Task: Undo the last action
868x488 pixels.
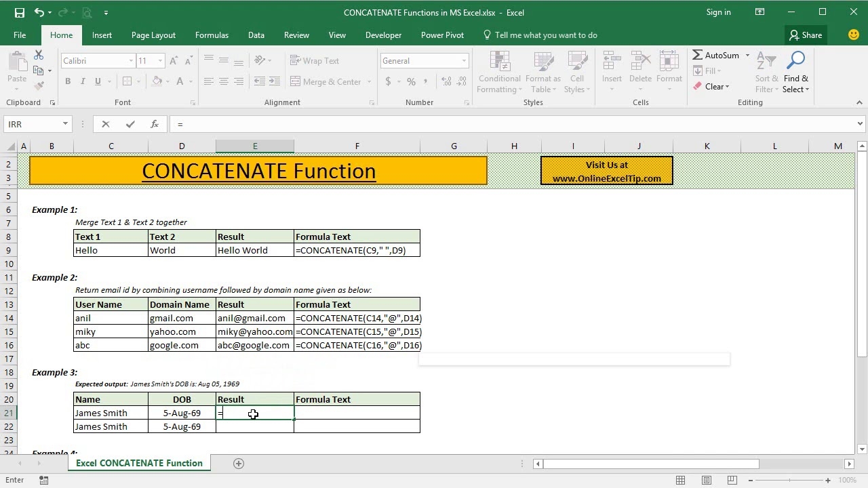Action: pos(39,12)
